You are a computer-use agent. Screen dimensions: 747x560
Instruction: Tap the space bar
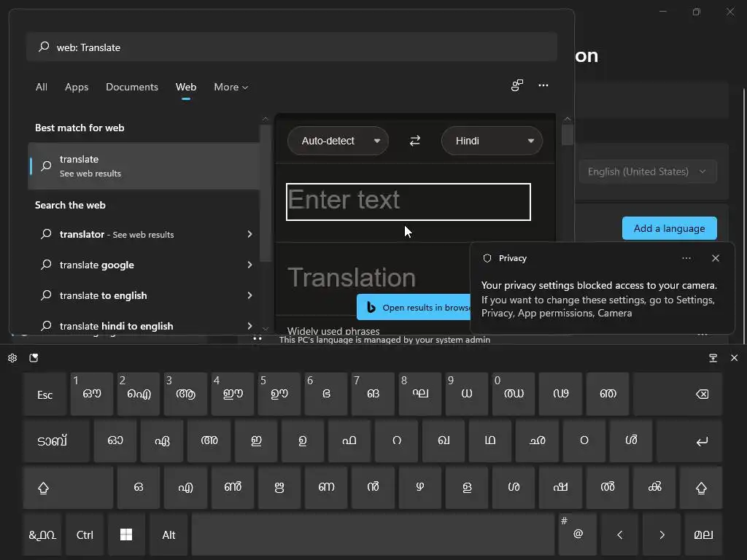[x=373, y=534]
